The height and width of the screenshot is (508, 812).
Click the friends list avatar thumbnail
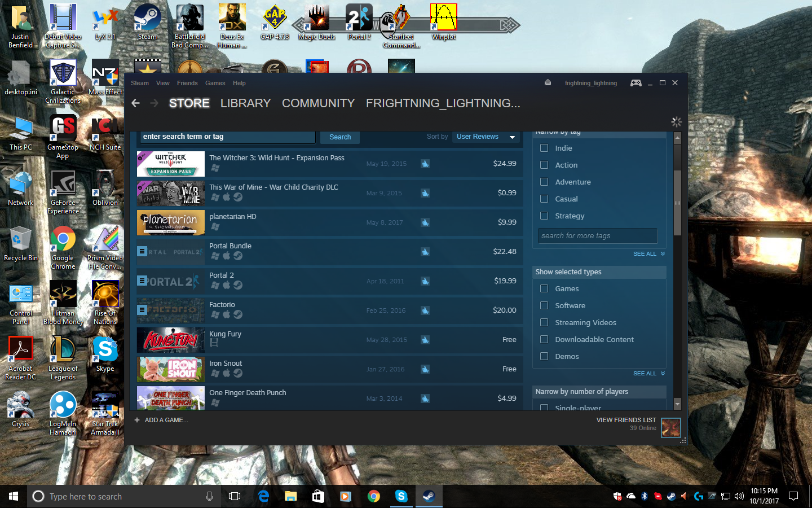click(x=670, y=427)
